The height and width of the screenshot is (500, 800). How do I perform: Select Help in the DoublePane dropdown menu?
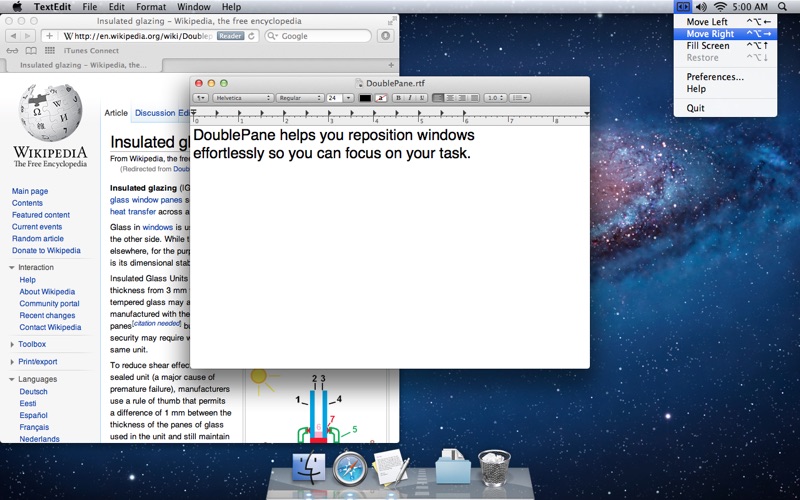click(x=725, y=89)
